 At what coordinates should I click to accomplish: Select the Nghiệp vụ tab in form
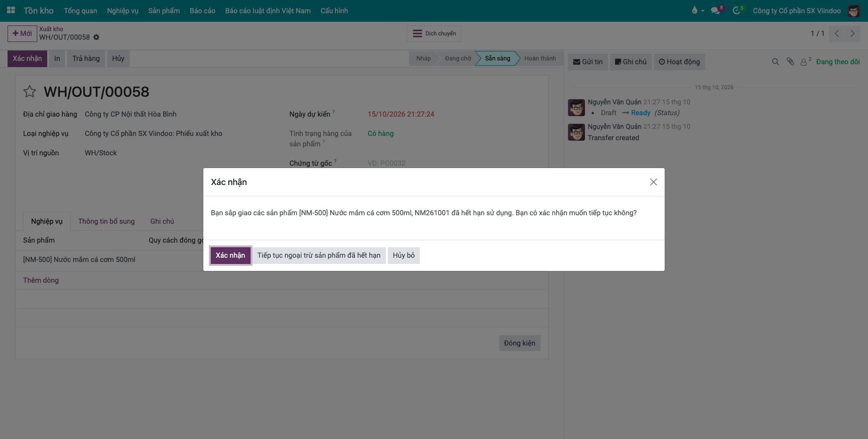(47, 221)
